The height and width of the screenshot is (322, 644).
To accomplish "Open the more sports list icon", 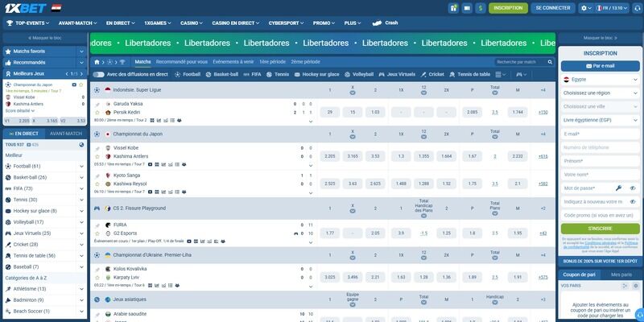I will (x=500, y=74).
